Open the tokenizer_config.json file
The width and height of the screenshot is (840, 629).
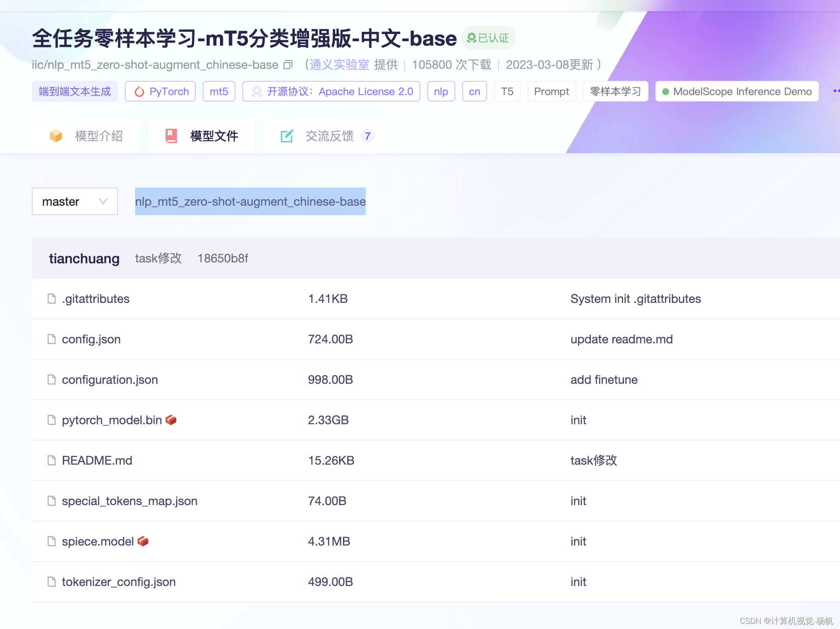pyautogui.click(x=118, y=582)
